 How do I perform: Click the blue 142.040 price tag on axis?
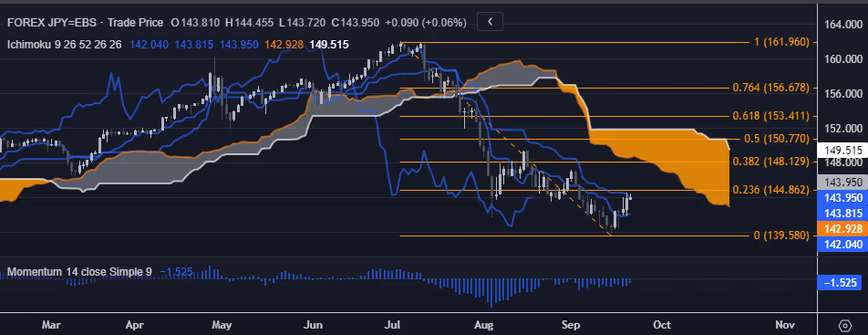pos(842,245)
